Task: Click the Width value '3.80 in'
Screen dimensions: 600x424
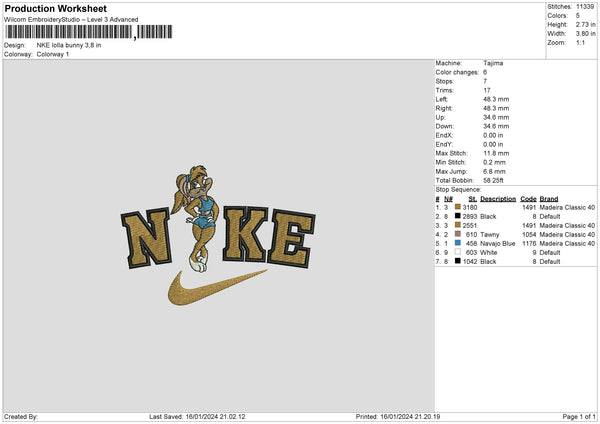Action: click(585, 34)
